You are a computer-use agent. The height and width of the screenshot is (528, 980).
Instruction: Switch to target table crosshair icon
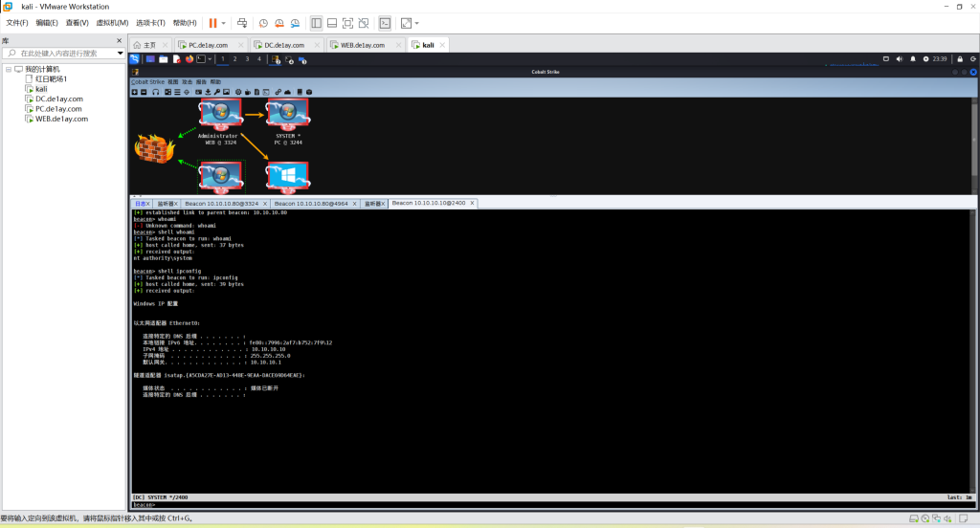(187, 92)
